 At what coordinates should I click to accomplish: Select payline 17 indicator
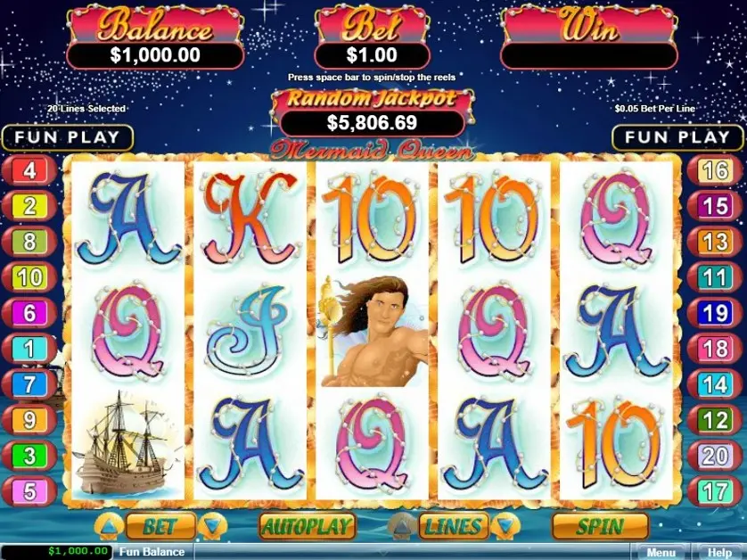point(715,491)
